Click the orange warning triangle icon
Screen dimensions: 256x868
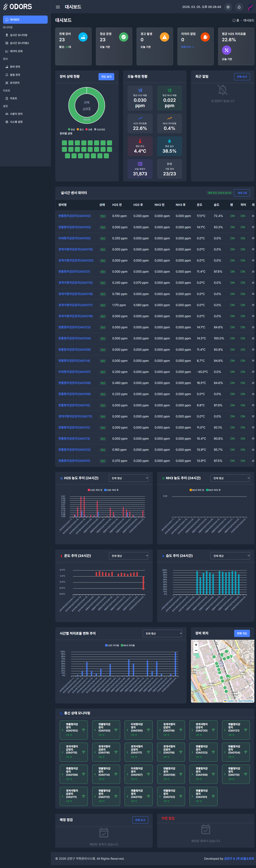click(164, 37)
